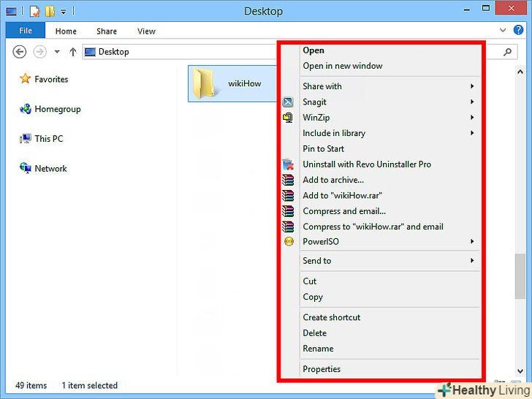The width and height of the screenshot is (532, 399).
Task: Select Favorites in navigation pane
Action: click(x=51, y=79)
